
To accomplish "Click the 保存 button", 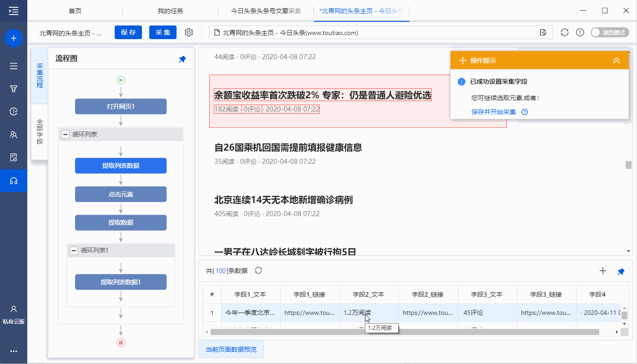I will coord(128,32).
